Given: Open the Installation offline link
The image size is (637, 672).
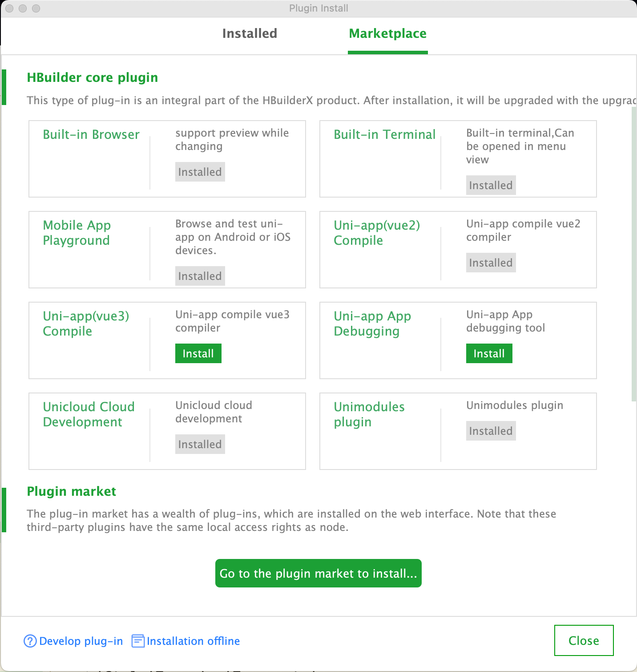Looking at the screenshot, I should click(193, 641).
